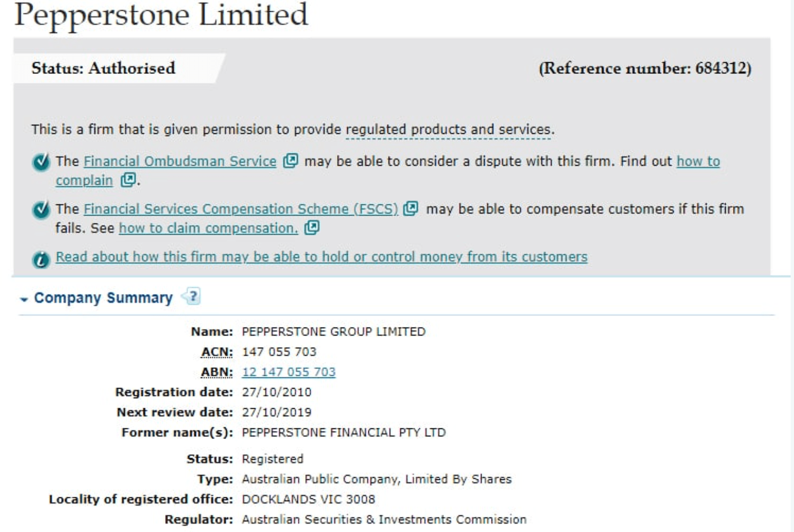Click external-link icon after claim compensation link

tap(311, 228)
